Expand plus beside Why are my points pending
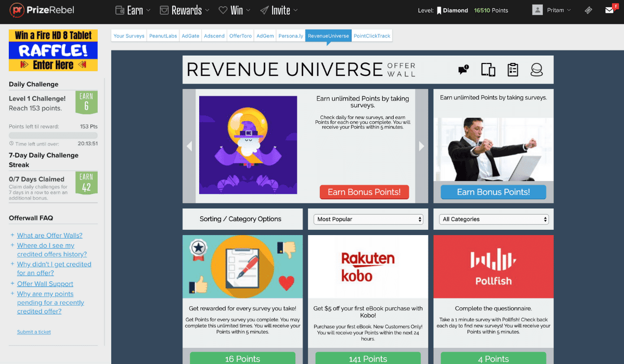624x364 pixels. click(12, 293)
